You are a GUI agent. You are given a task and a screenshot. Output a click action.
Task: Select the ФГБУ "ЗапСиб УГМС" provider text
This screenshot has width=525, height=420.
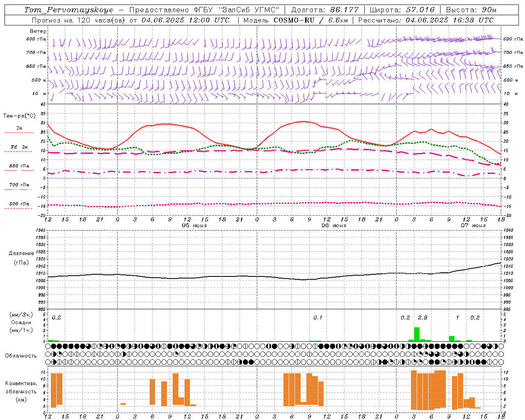tap(236, 10)
